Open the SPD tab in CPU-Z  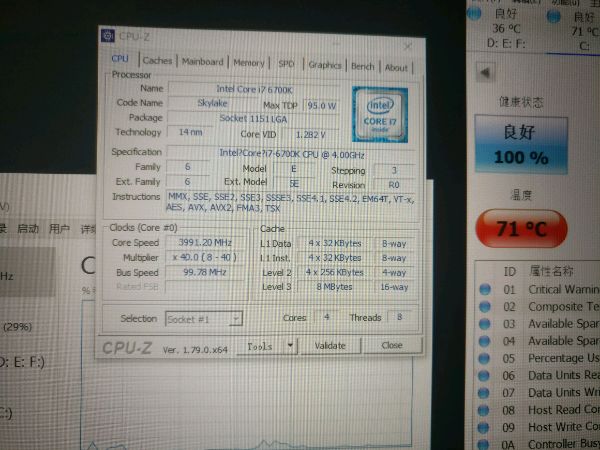pyautogui.click(x=286, y=64)
